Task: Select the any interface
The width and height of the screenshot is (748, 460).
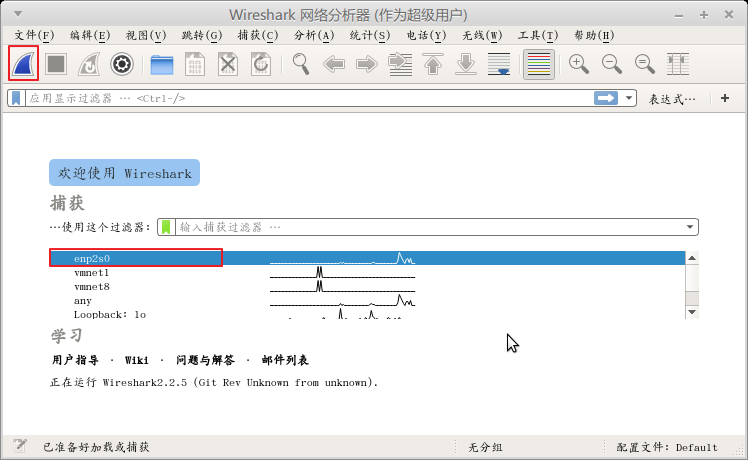Action: (367, 301)
